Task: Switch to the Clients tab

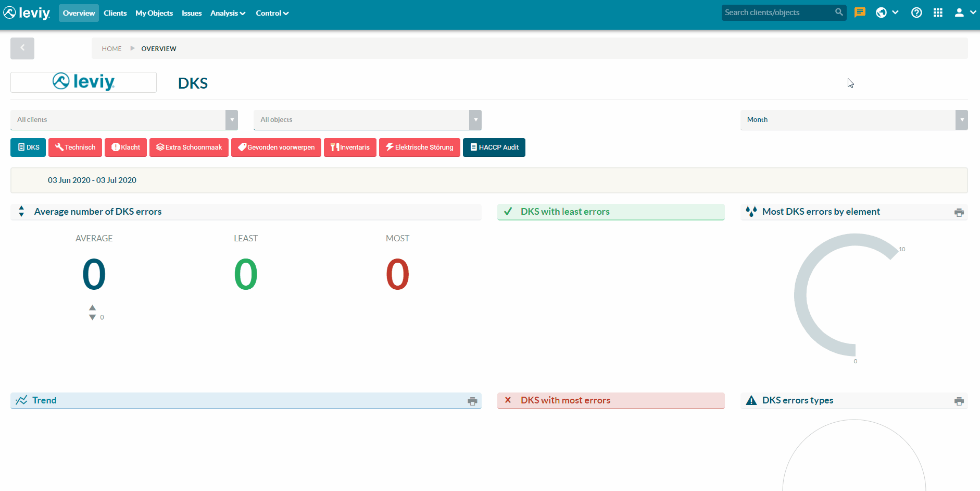Action: [x=115, y=13]
